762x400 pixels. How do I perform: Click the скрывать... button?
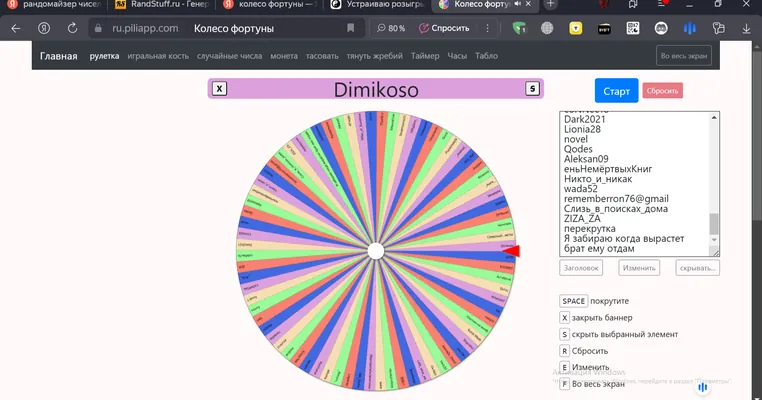pyautogui.click(x=697, y=268)
